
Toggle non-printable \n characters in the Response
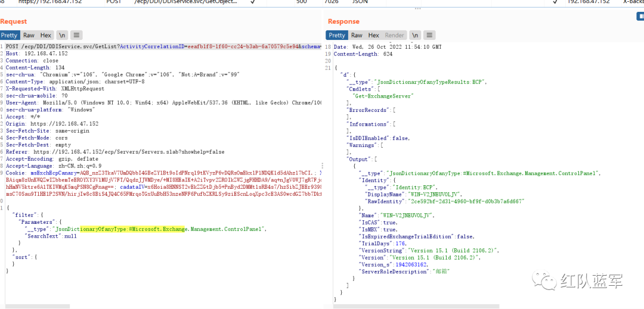(x=415, y=35)
